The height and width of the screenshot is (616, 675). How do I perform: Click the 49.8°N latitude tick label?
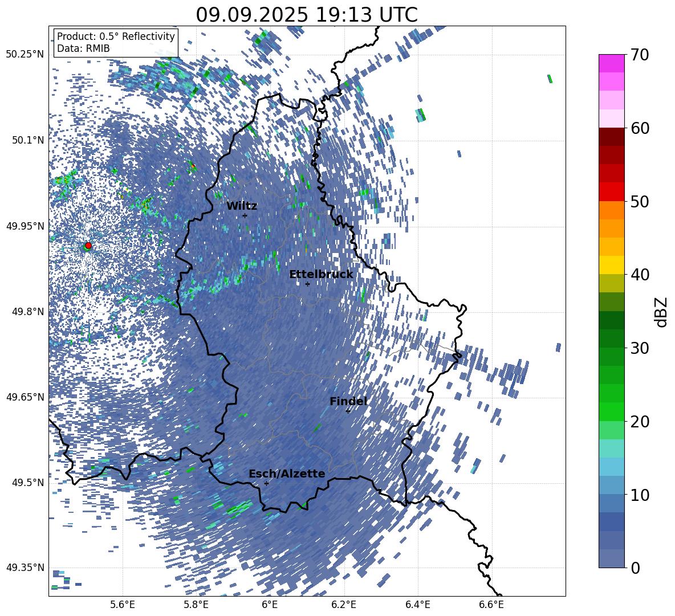[x=28, y=312]
